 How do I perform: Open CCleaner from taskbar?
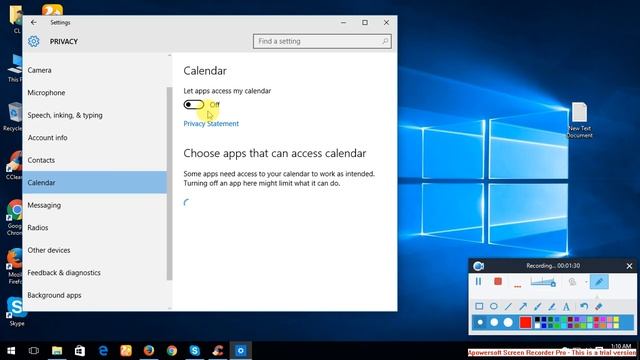click(x=218, y=351)
